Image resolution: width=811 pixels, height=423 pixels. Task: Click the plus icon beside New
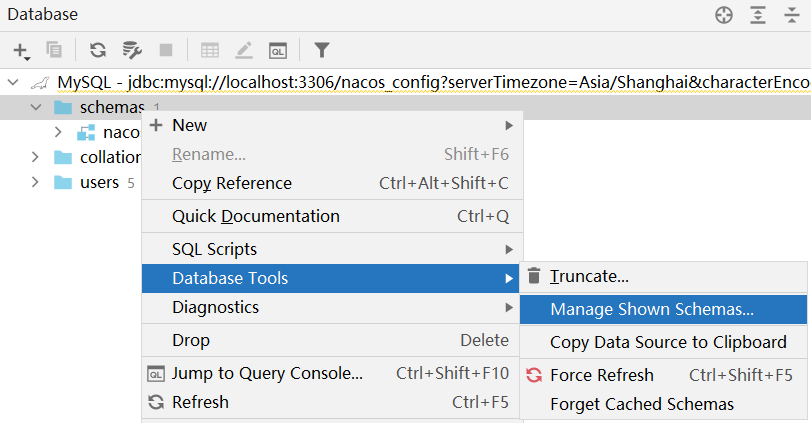coord(156,125)
